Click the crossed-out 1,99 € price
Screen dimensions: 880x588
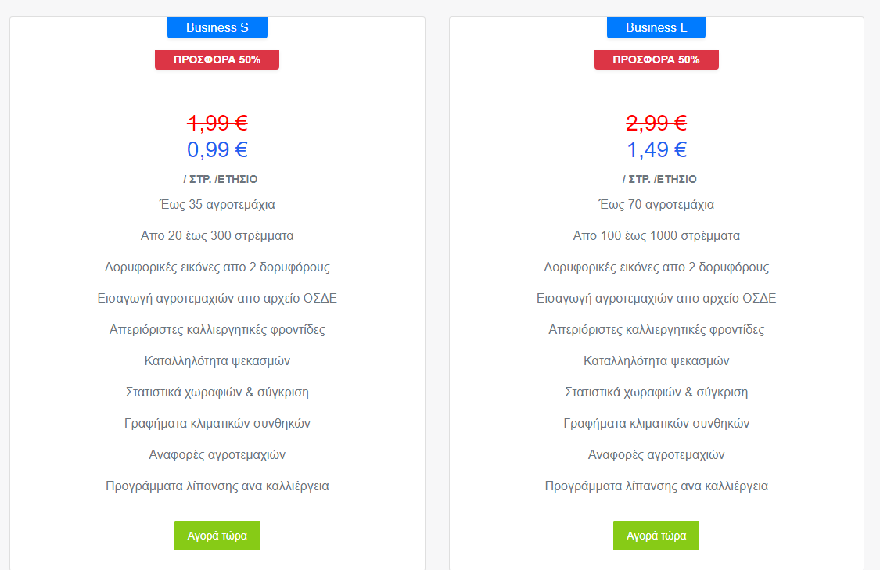[x=217, y=123]
